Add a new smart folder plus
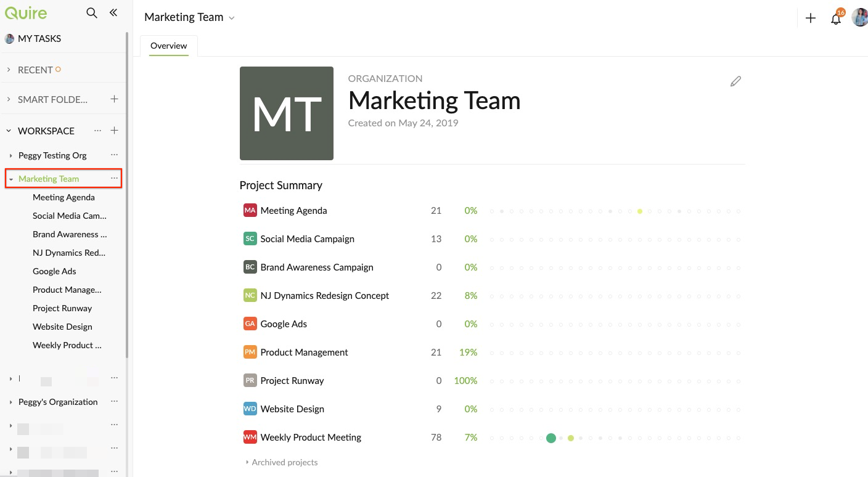 [x=114, y=99]
